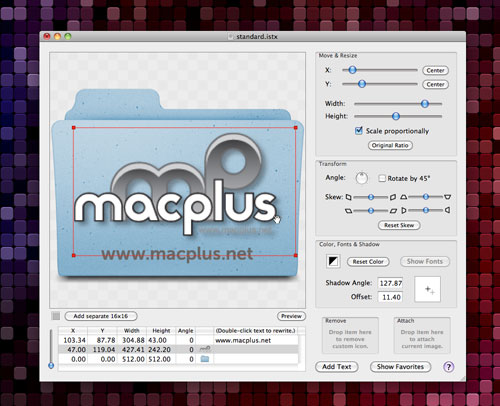Click the right-side perspective icon in the second skew row
Viewport: 500px width, 406px height.
click(447, 210)
